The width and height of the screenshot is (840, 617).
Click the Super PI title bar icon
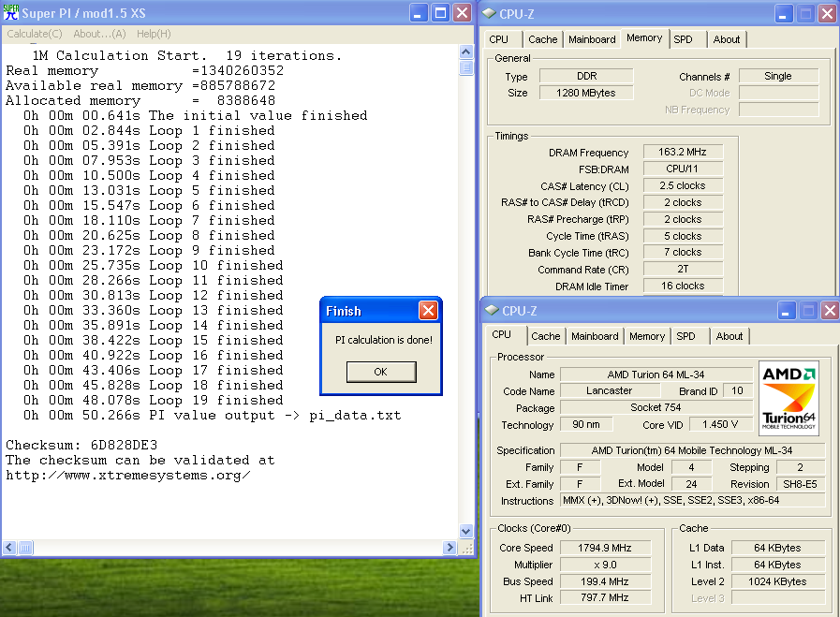click(x=10, y=13)
